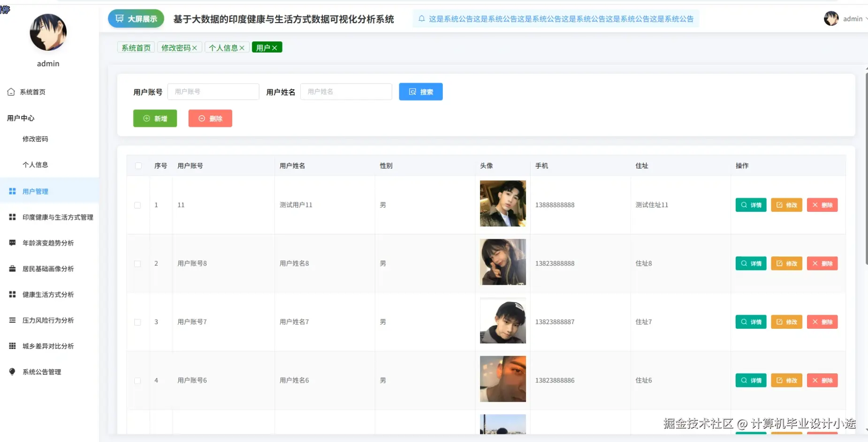
Task: Open the admin account dropdown menu
Action: (851, 19)
